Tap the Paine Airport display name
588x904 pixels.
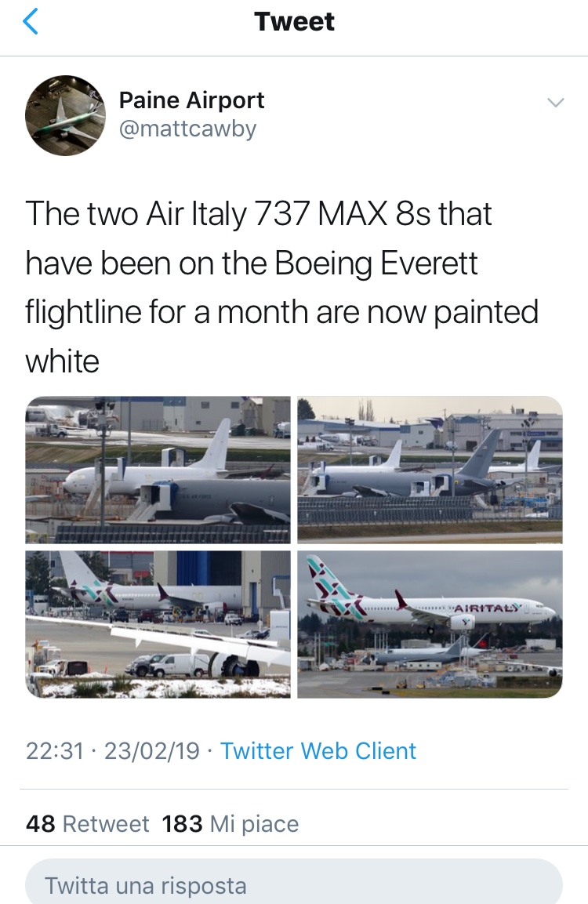point(191,100)
